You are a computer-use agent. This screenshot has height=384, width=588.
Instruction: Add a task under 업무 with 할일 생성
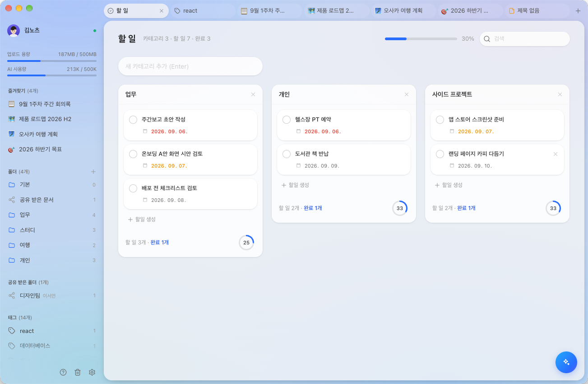[142, 220]
